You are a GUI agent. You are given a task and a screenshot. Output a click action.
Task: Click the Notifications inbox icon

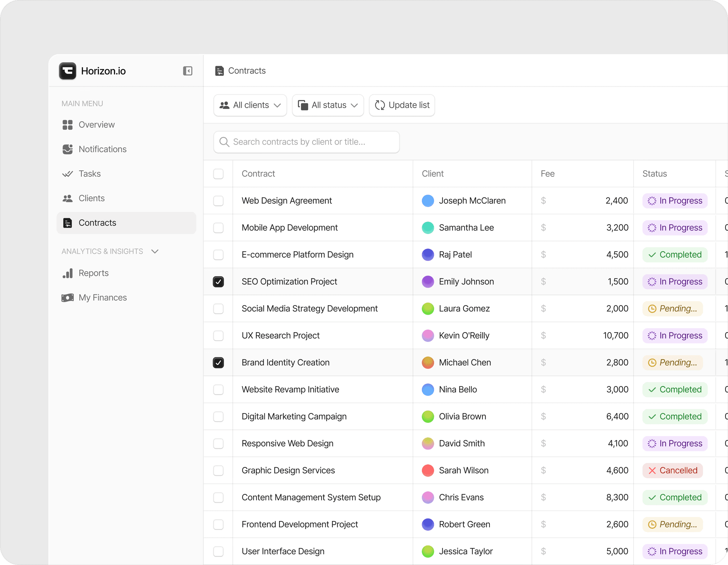(x=68, y=149)
